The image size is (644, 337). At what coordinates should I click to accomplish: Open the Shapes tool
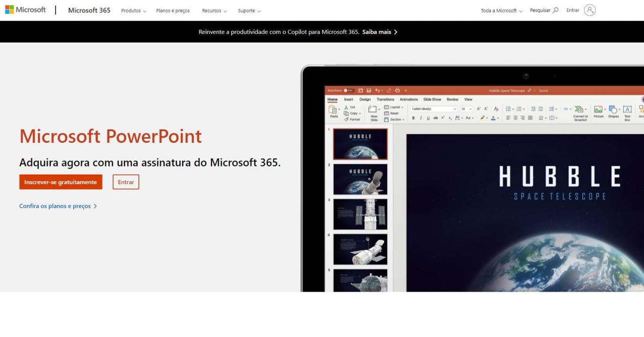pyautogui.click(x=613, y=110)
